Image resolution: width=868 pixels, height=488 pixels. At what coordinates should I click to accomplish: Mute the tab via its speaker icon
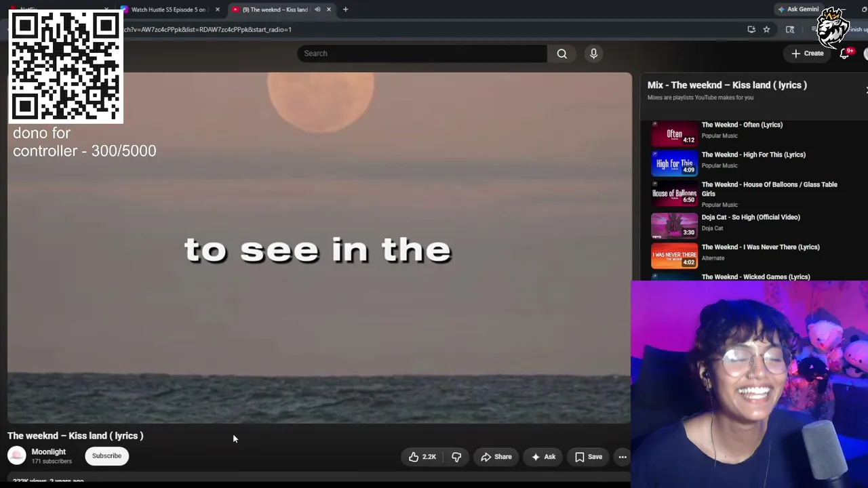click(317, 9)
